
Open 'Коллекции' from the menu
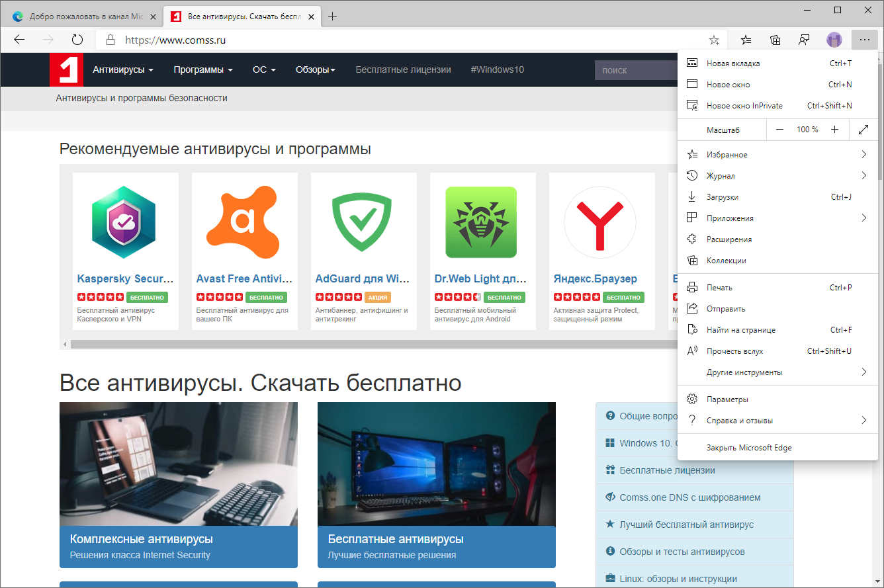pyautogui.click(x=777, y=261)
